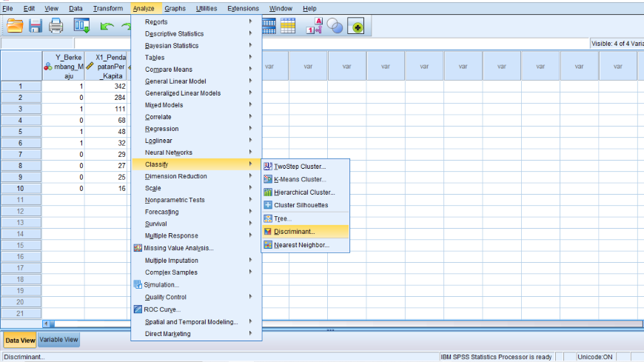
Task: Click the green Undo arrow icon
Action: click(107, 26)
